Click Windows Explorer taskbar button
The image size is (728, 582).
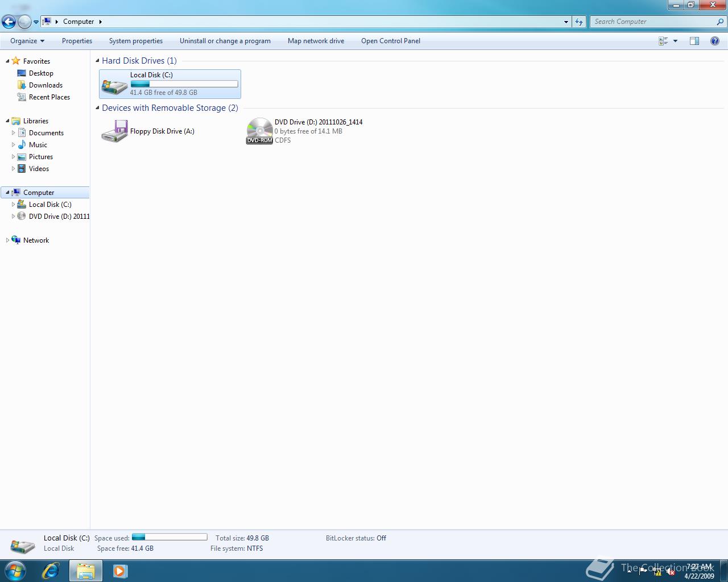(x=86, y=571)
